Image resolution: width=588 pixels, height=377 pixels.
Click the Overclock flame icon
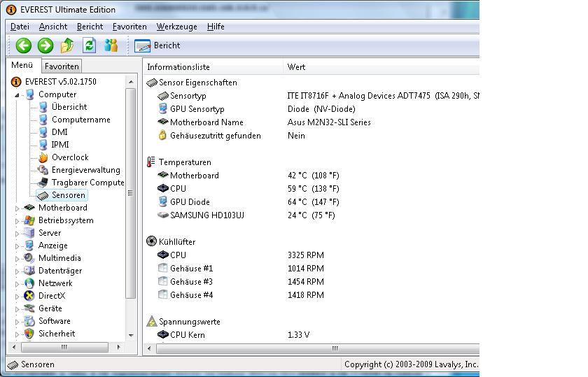tap(43, 157)
